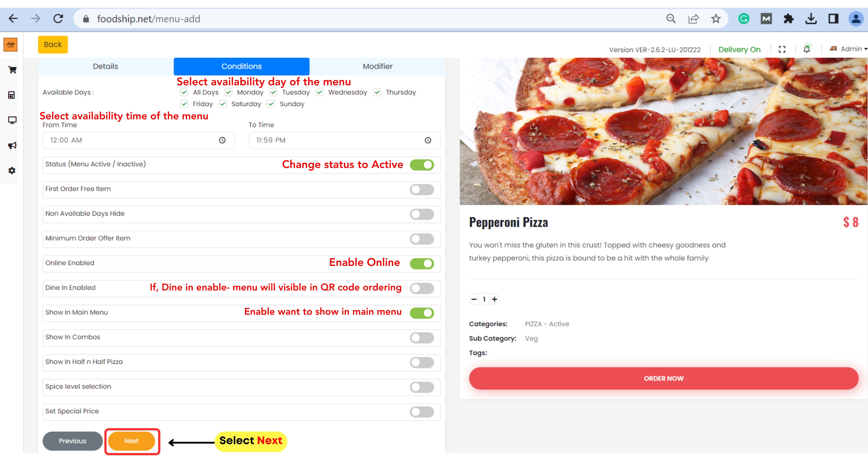Screen dimensions: 868x461
Task: Enable Dine In Enabled switch
Action: (x=422, y=289)
